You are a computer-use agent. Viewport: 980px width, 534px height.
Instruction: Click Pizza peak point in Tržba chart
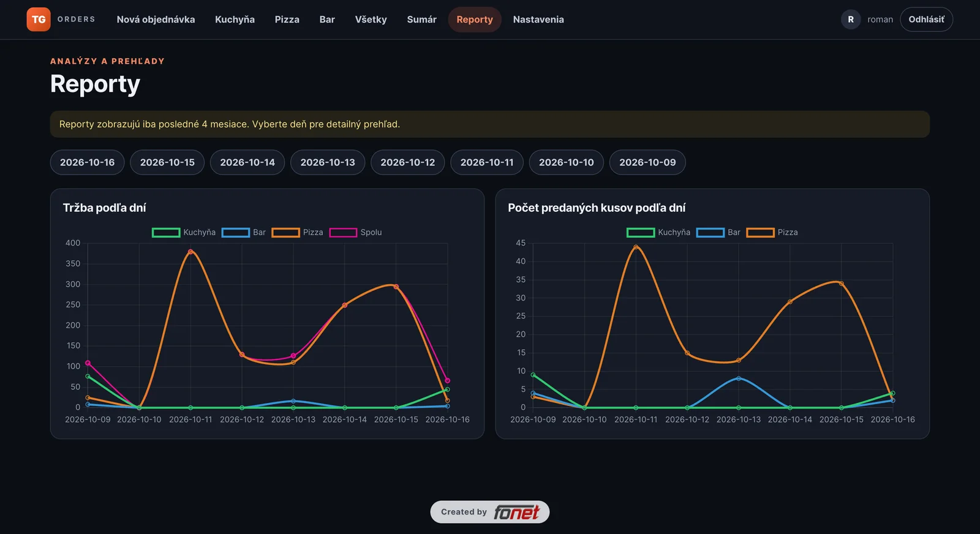point(190,252)
